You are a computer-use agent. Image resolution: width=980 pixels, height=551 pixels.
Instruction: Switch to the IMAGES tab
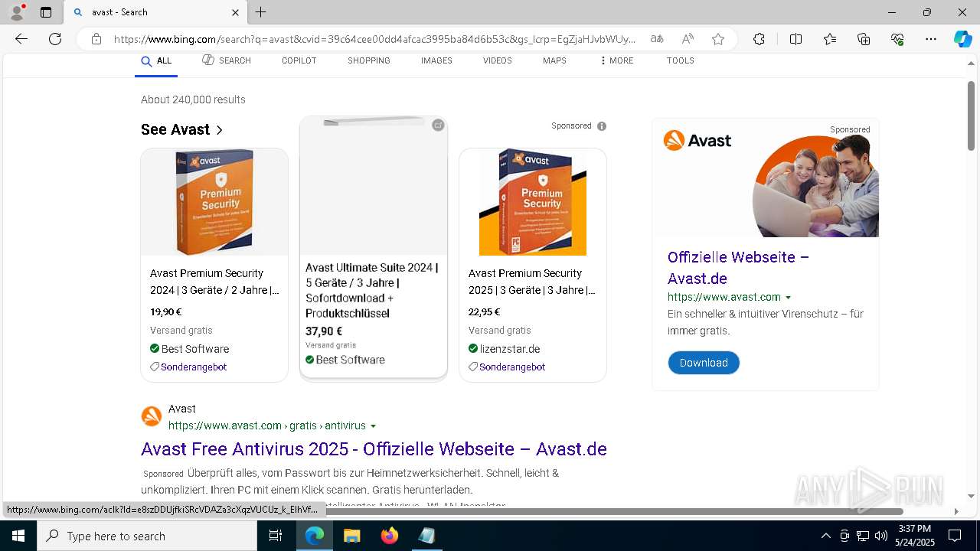coord(436,60)
